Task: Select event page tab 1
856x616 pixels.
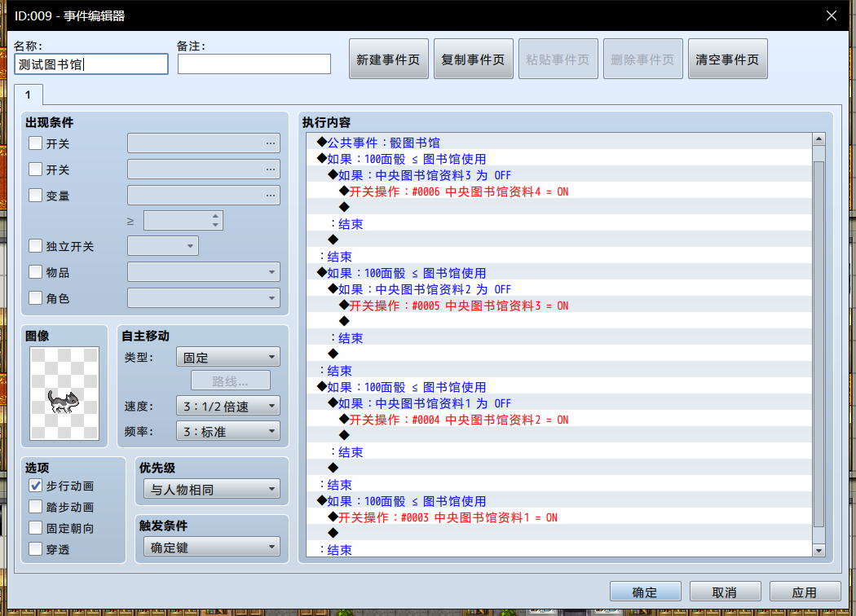Action: tap(29, 95)
